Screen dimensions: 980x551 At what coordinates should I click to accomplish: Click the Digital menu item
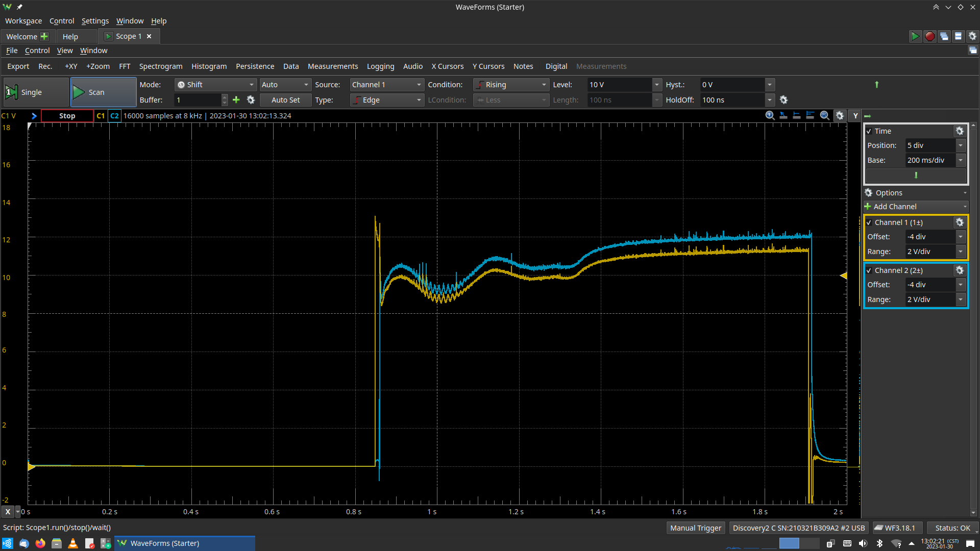coord(555,66)
